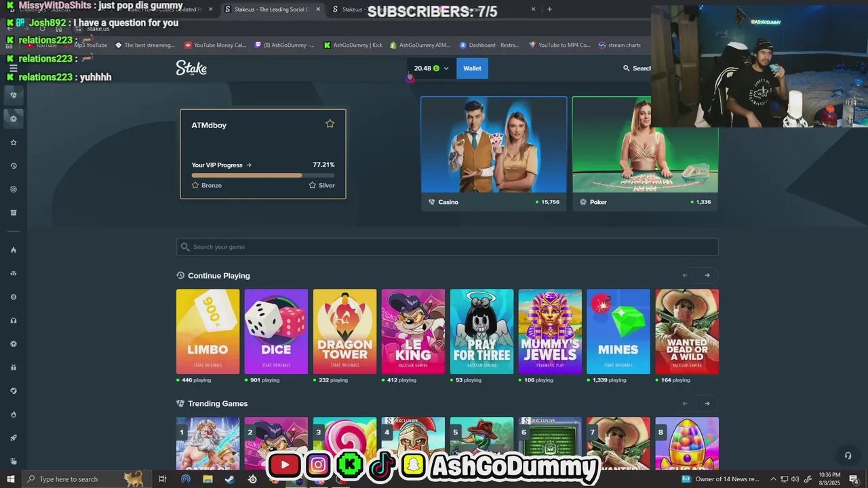Open the Casino category card
Screen dimensions: 868x488
pos(494,154)
